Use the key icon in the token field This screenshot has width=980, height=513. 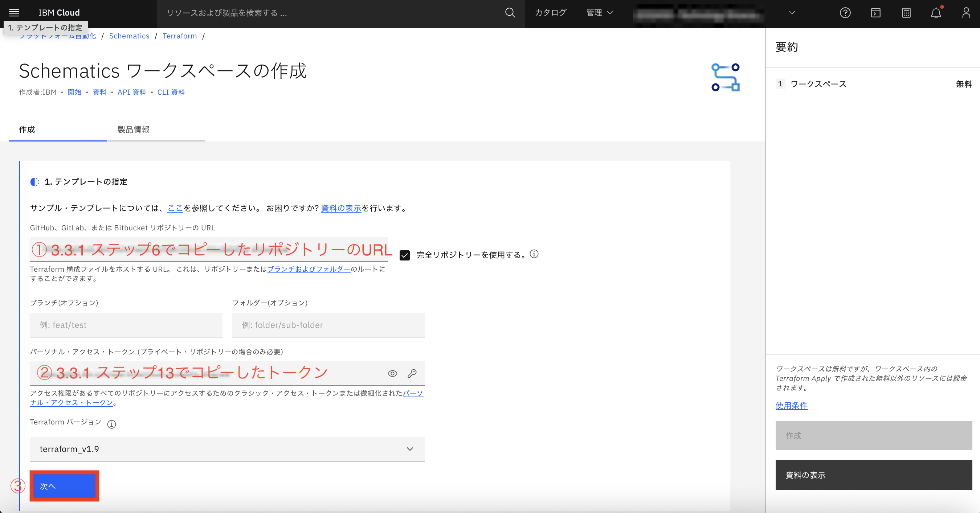[412, 373]
